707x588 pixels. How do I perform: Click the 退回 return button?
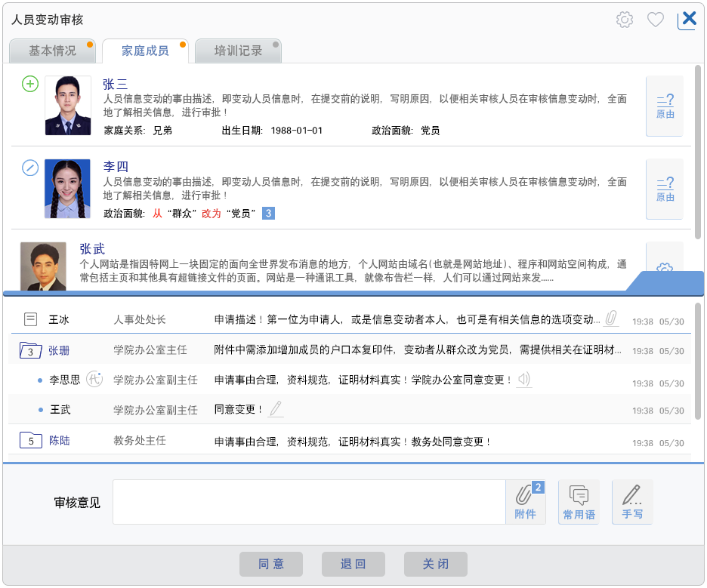pyautogui.click(x=353, y=564)
